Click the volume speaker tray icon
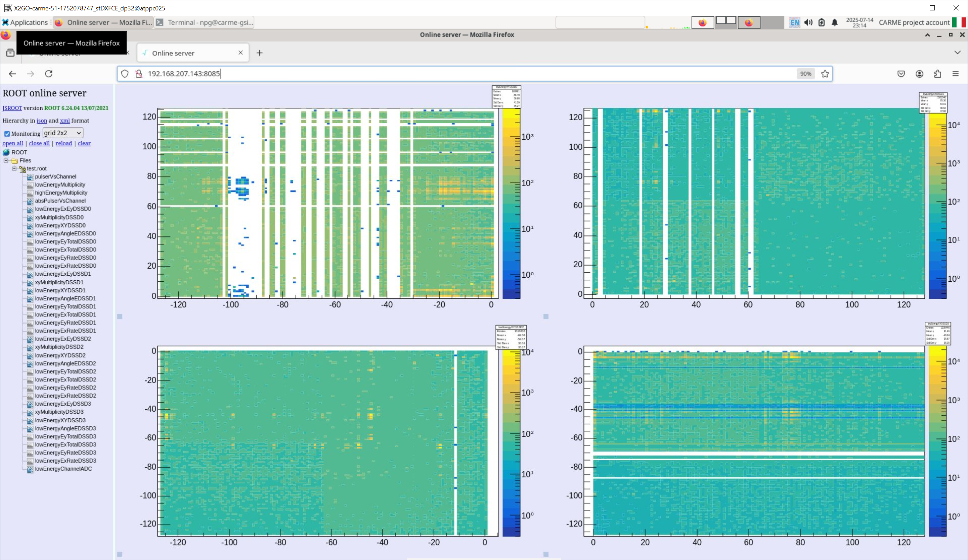Viewport: 968px width, 560px height. (808, 22)
